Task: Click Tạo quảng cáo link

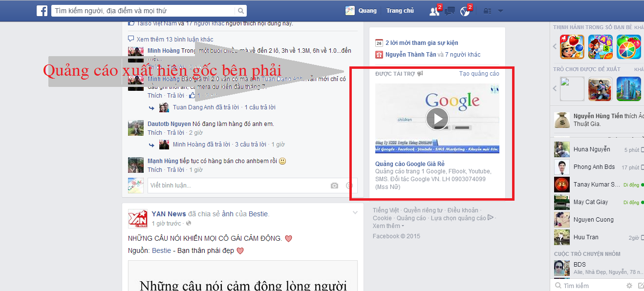Action: (479, 74)
